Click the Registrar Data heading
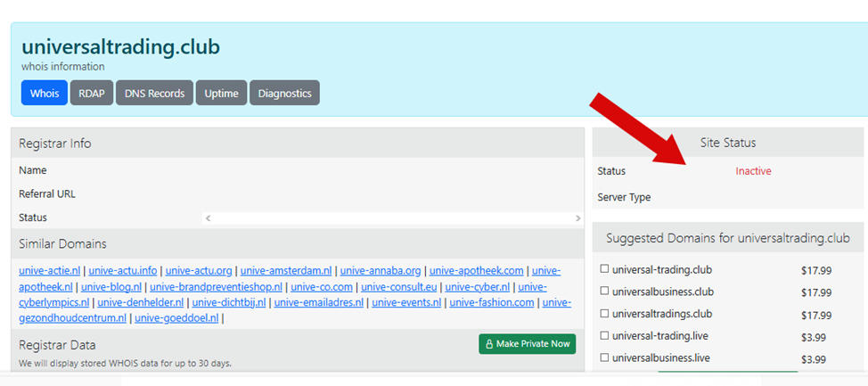This screenshot has width=868, height=386. coord(57,345)
